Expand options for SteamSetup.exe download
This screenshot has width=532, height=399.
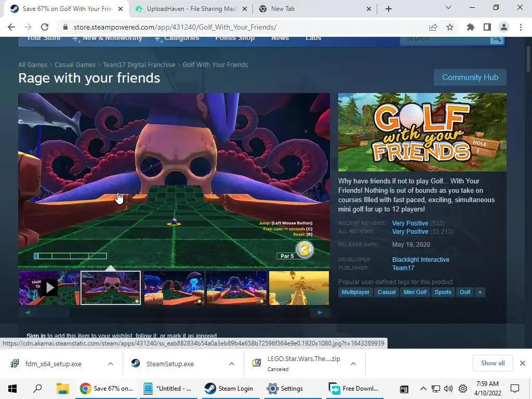[x=232, y=364]
